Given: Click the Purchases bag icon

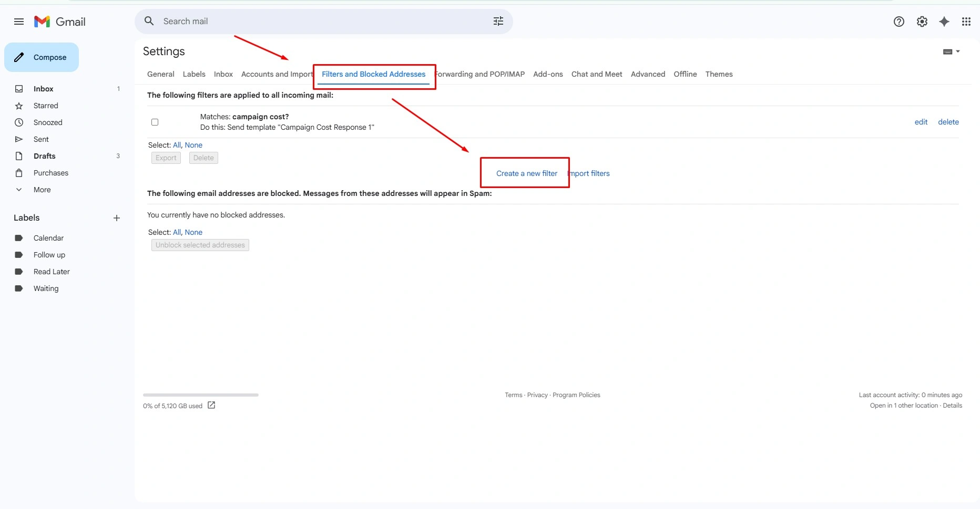Looking at the screenshot, I should [x=19, y=173].
